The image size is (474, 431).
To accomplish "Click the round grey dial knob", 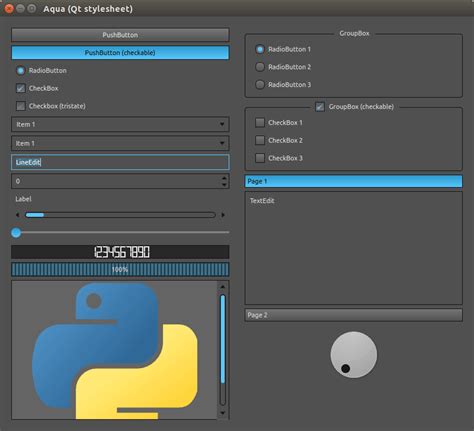I will click(x=354, y=355).
